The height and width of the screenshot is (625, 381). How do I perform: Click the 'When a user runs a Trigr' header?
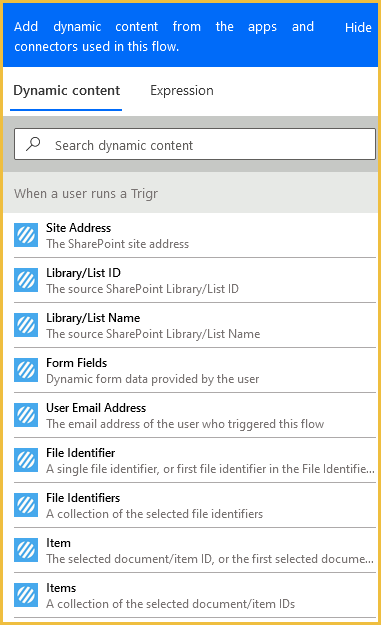tap(86, 194)
